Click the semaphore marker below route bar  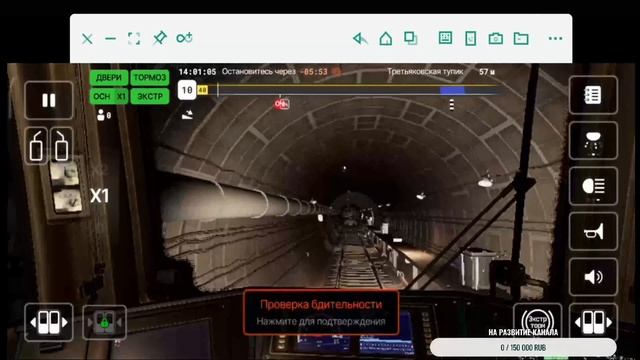[451, 104]
